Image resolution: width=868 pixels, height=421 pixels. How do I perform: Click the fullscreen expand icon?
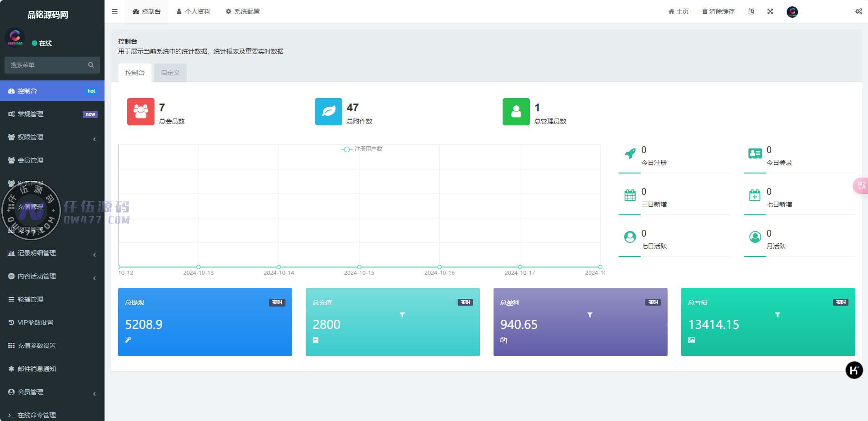[770, 11]
